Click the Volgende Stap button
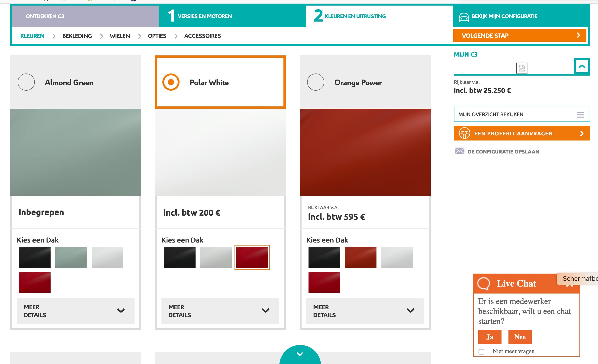The height and width of the screenshot is (364, 598). point(519,35)
